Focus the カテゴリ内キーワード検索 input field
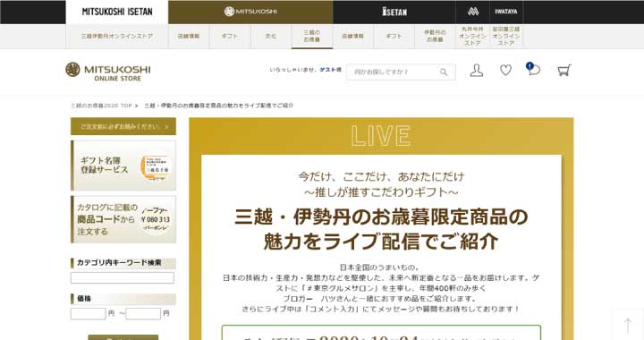 click(x=123, y=278)
